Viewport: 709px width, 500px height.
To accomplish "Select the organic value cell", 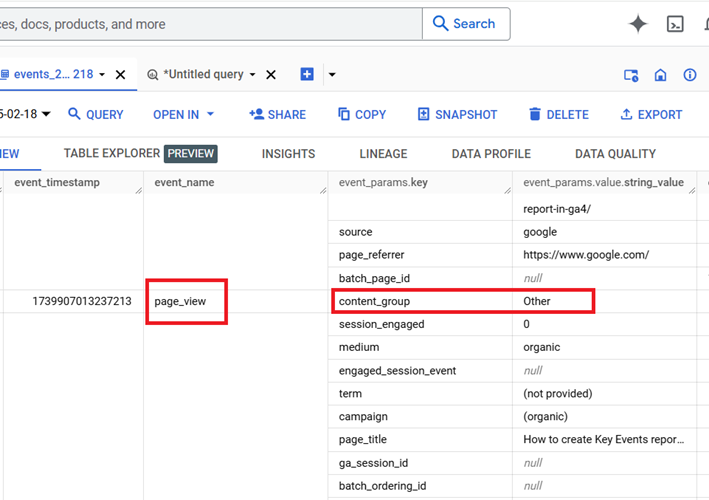I will click(604, 347).
